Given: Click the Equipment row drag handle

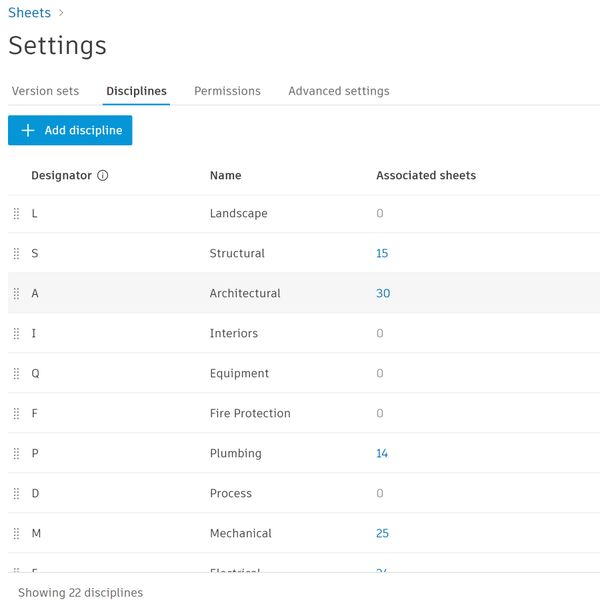Looking at the screenshot, I should point(16,374).
